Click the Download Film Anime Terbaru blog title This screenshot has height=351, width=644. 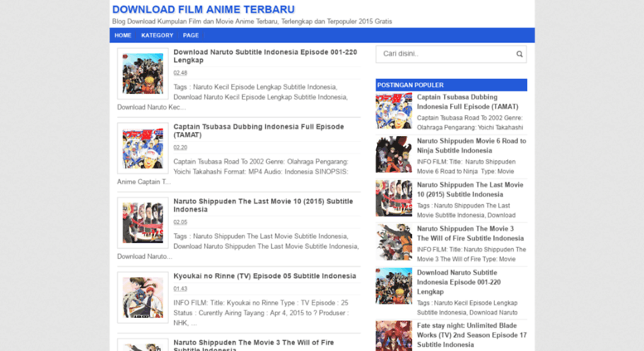click(203, 9)
